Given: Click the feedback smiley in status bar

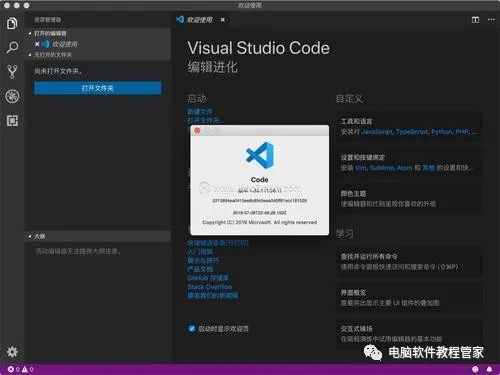Looking at the screenshot, I should [x=475, y=369].
